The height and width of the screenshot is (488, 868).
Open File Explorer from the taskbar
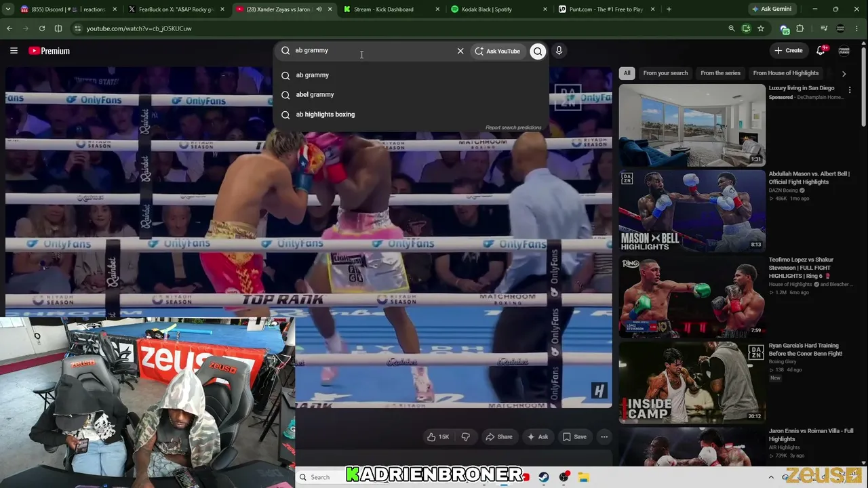(x=583, y=477)
